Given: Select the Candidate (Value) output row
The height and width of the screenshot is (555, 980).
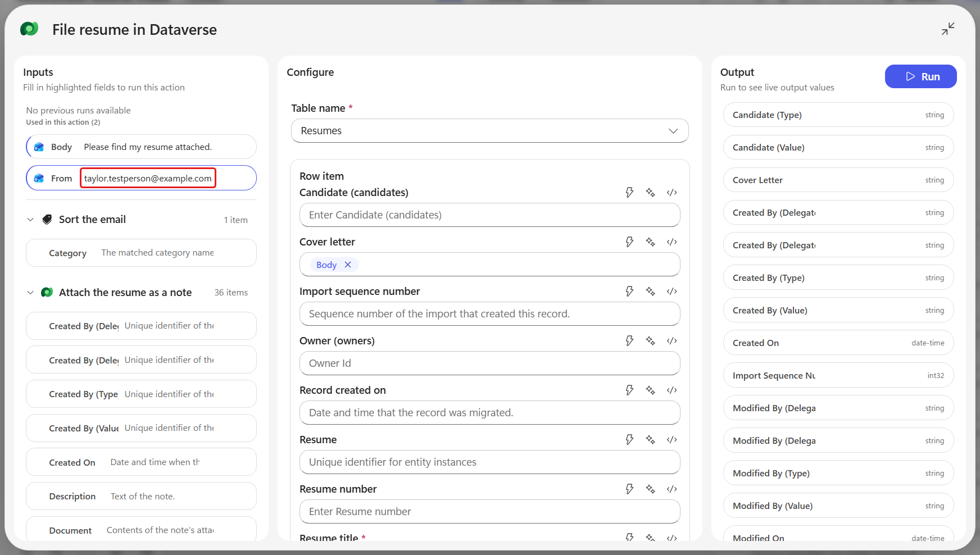Looking at the screenshot, I should pyautogui.click(x=838, y=147).
